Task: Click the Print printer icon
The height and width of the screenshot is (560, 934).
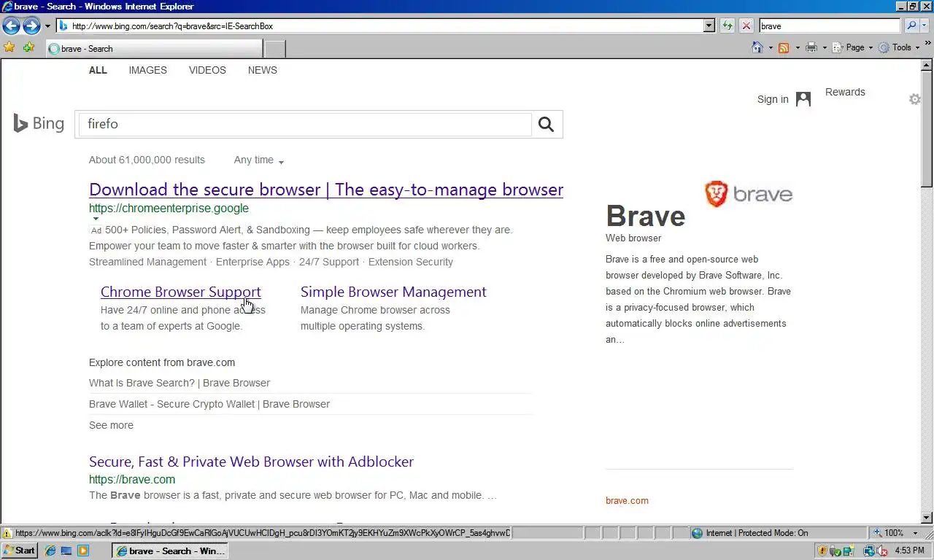Action: pos(811,47)
